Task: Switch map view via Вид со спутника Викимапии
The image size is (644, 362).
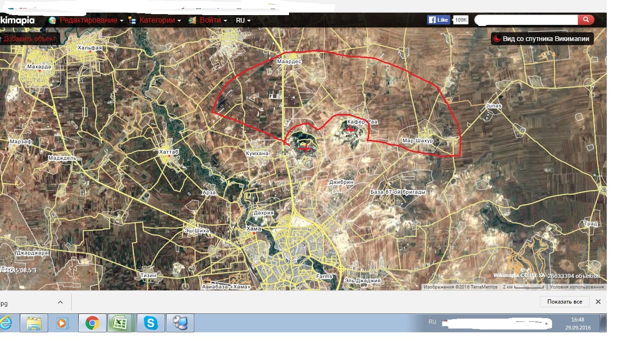Action: [x=542, y=39]
